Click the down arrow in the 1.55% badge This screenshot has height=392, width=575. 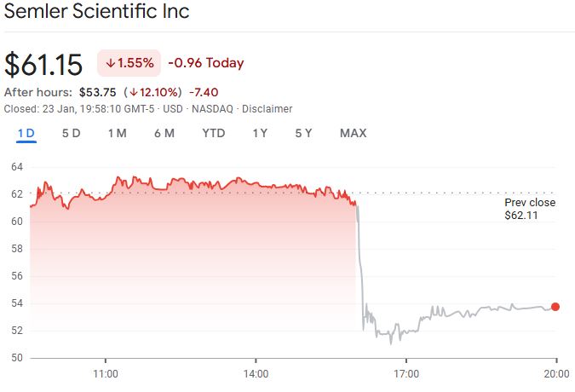coord(111,63)
